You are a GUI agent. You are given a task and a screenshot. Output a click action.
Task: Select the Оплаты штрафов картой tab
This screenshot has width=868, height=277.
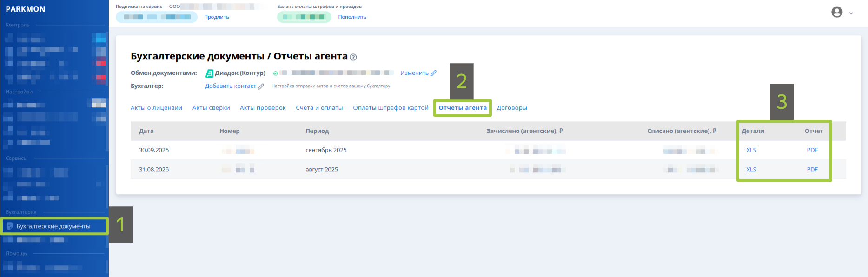(x=391, y=108)
